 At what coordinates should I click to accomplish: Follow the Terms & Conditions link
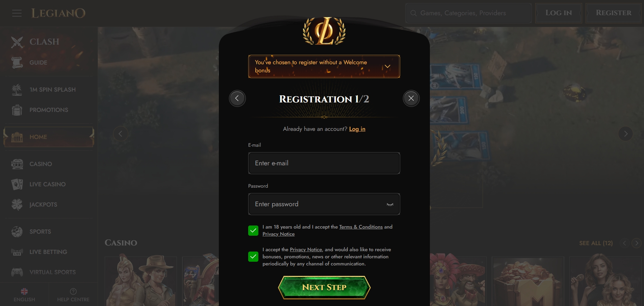click(x=361, y=227)
